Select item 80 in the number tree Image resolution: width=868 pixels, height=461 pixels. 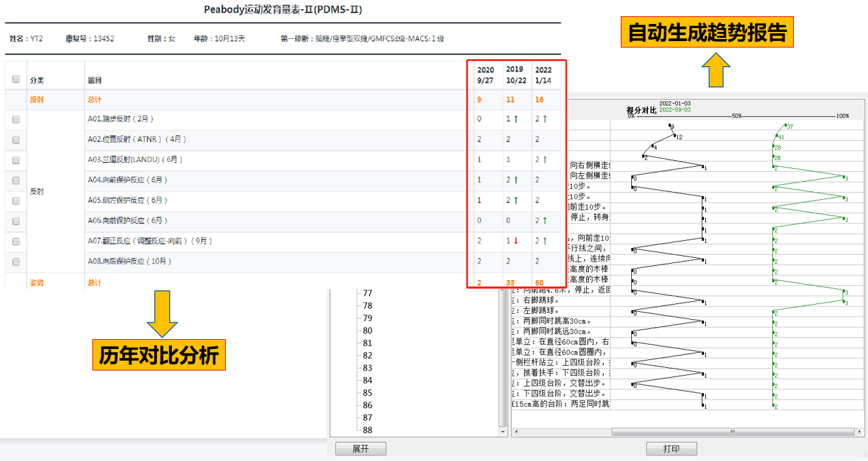[x=368, y=330]
